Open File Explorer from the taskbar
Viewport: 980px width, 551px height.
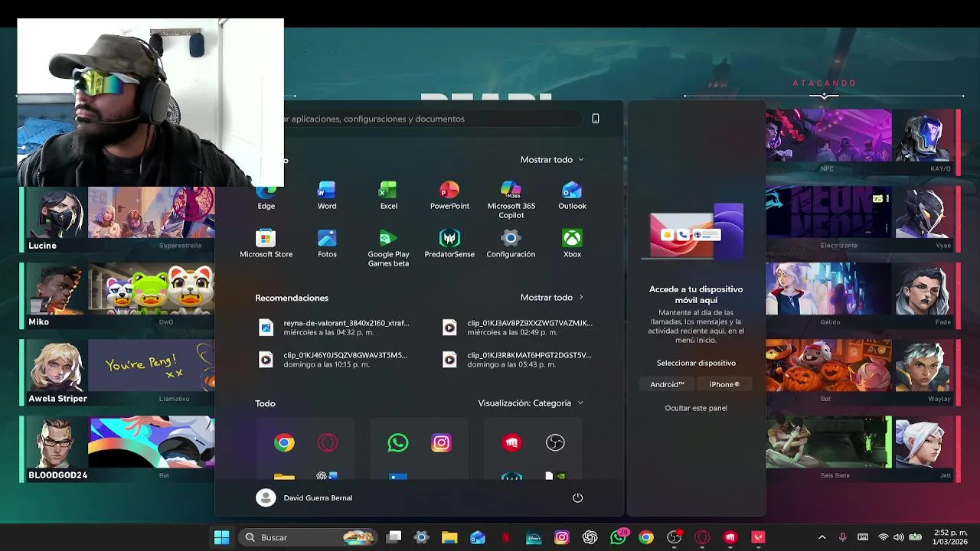tap(449, 537)
